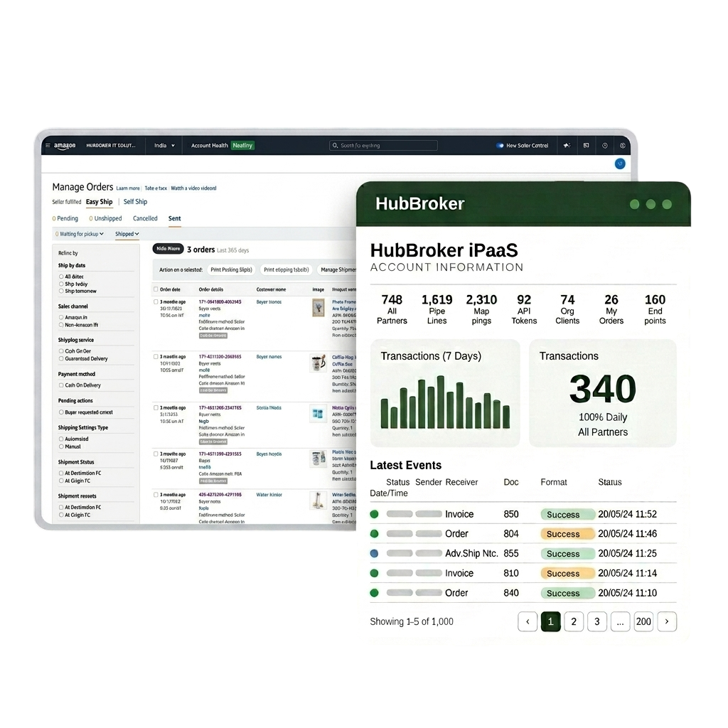Click the blue round badge below the header

[620, 164]
